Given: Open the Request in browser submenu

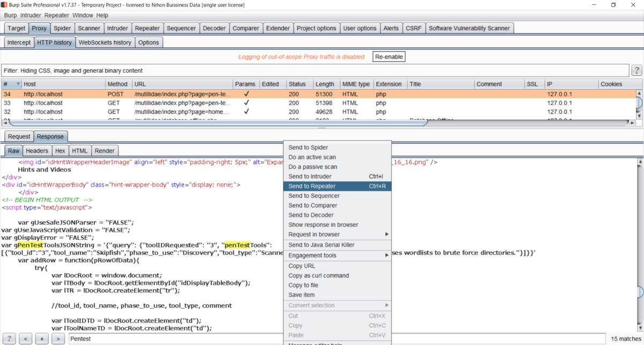Looking at the screenshot, I should [338, 234].
